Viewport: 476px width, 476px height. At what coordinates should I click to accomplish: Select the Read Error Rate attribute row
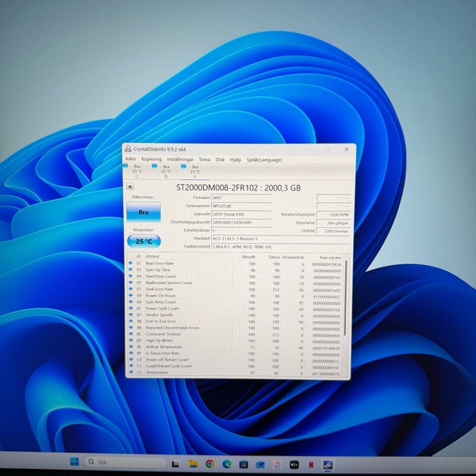[x=236, y=263]
